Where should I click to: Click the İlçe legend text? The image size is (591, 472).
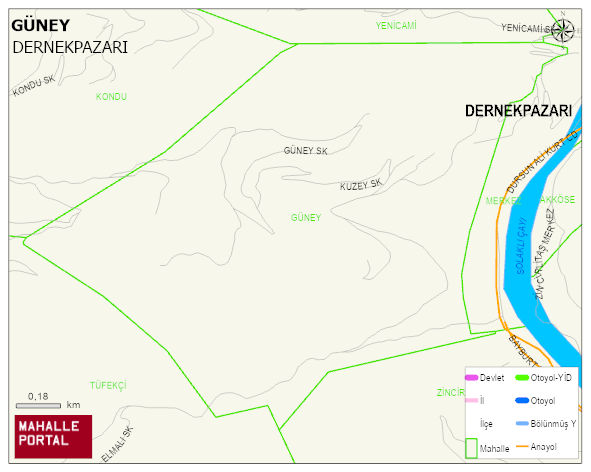pos(486,424)
